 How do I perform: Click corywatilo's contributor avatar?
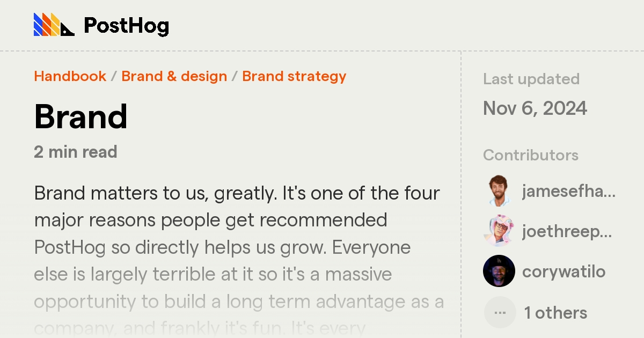(498, 271)
